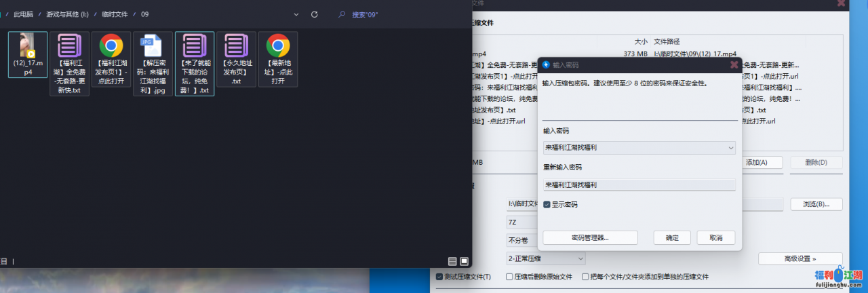
Task: Enable 压缩后删除原始文件 checkbox
Action: (x=509, y=277)
